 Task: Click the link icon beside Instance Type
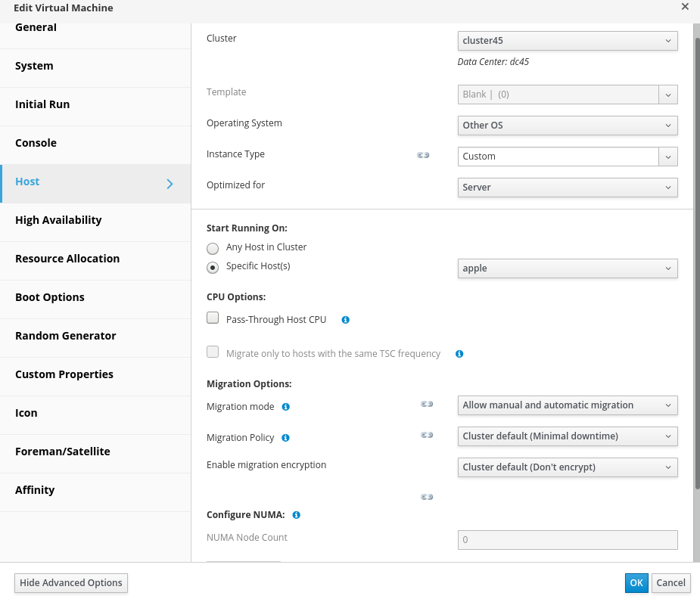point(423,155)
